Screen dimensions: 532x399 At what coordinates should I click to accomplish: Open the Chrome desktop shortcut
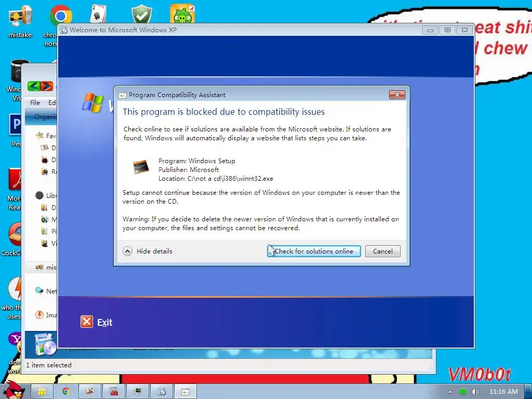(x=60, y=16)
